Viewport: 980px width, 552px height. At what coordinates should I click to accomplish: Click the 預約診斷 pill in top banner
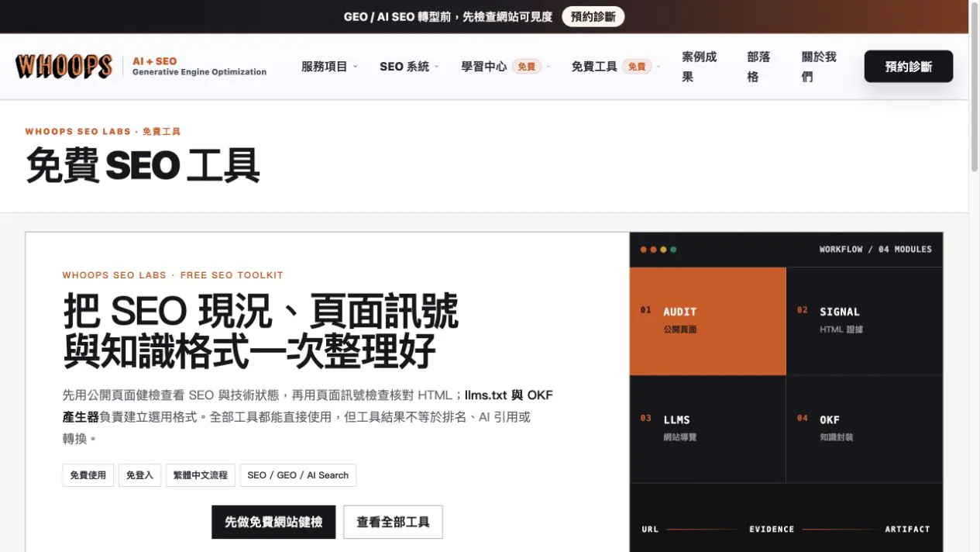click(593, 16)
